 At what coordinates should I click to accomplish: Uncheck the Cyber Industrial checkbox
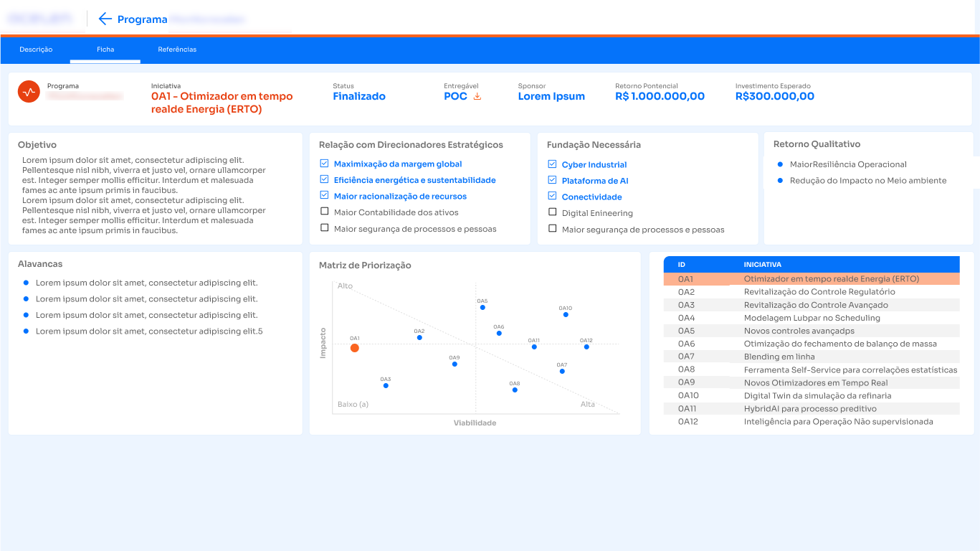[x=552, y=164]
